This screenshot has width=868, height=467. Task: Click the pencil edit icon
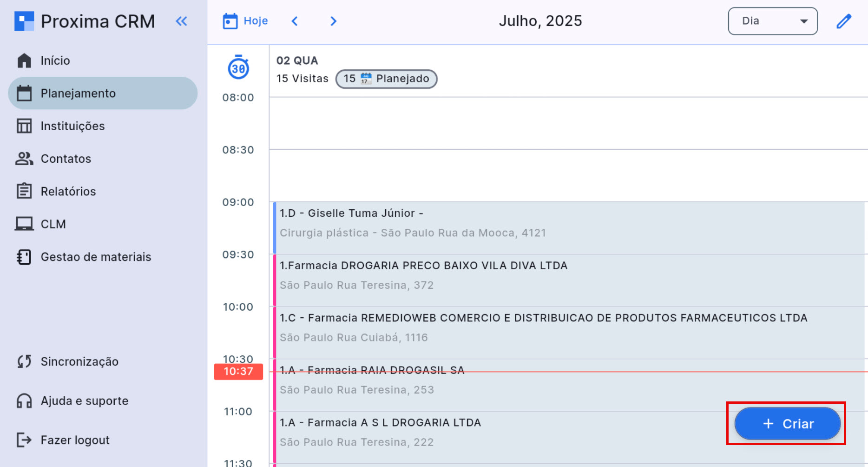[x=843, y=21]
